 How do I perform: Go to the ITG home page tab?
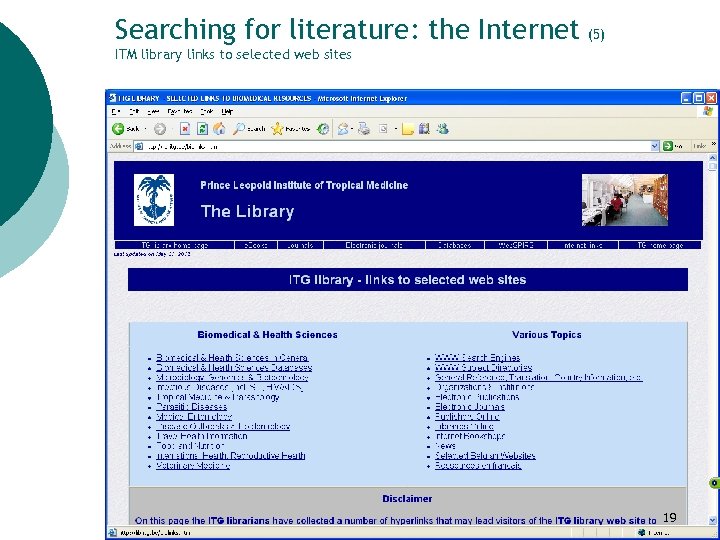tap(660, 245)
